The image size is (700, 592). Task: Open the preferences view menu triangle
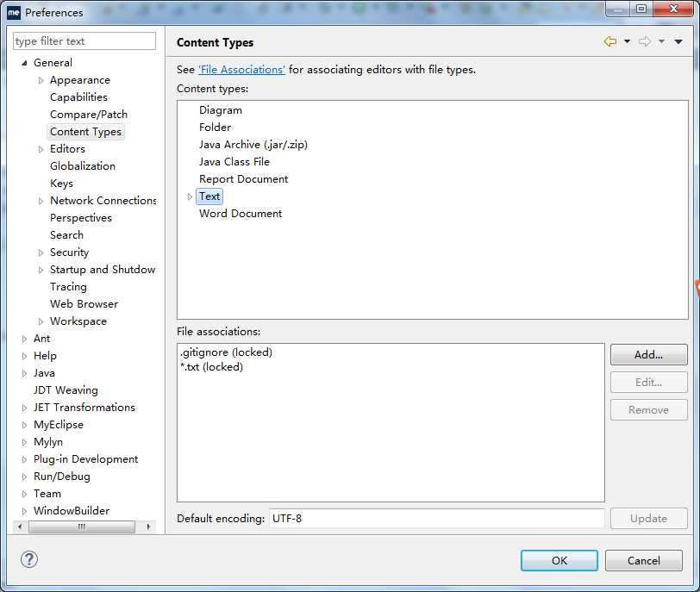[x=678, y=41]
